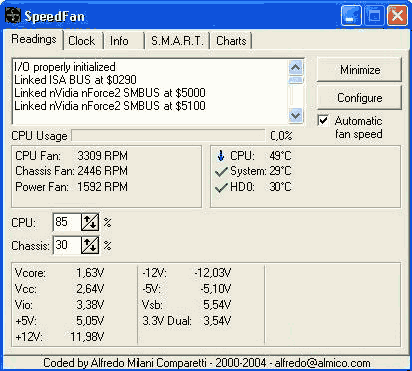Viewport: 412px width, 371px height.
Task: Click the +5V 5,05V reading
Action: point(59,321)
